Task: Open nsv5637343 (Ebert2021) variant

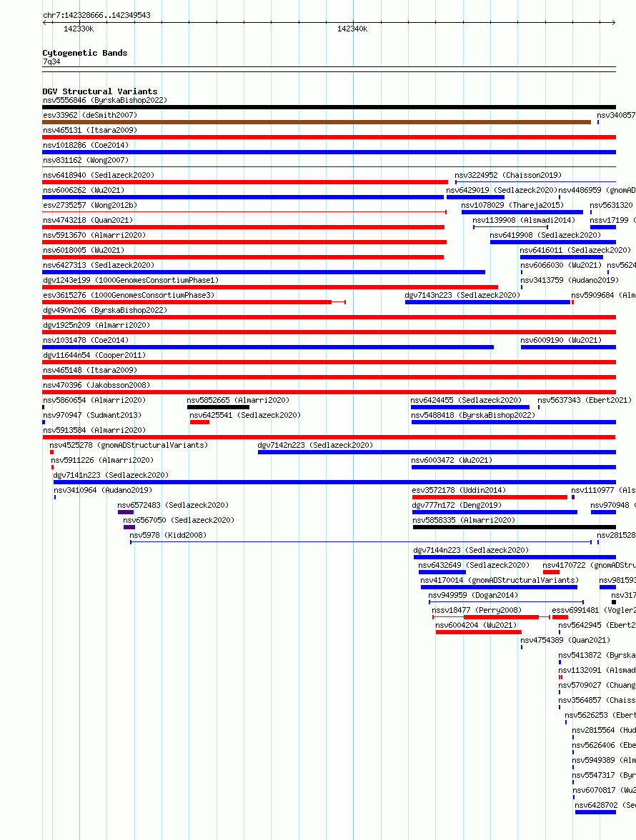Action: (x=585, y=400)
